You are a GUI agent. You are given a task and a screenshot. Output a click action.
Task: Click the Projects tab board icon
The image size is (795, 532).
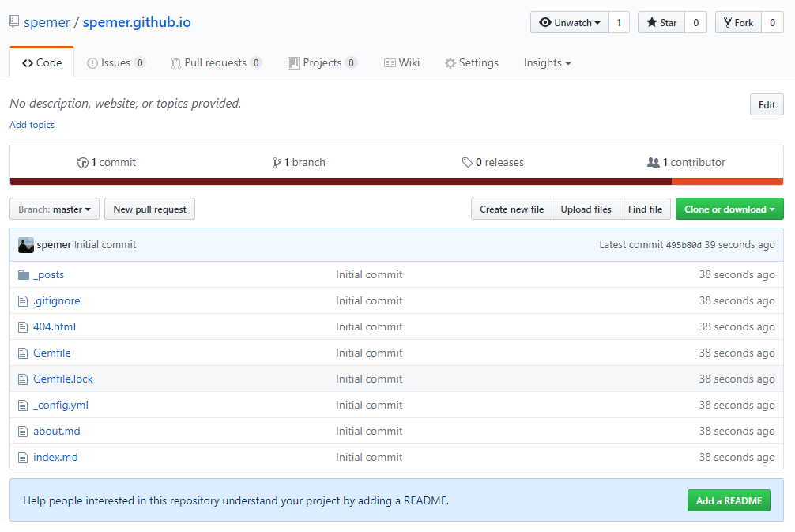tap(293, 63)
